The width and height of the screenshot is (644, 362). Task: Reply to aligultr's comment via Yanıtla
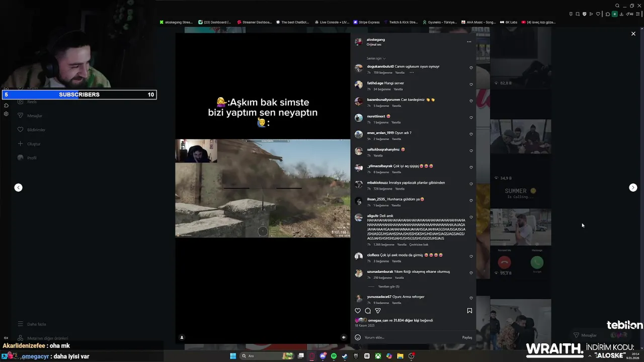(x=402, y=244)
